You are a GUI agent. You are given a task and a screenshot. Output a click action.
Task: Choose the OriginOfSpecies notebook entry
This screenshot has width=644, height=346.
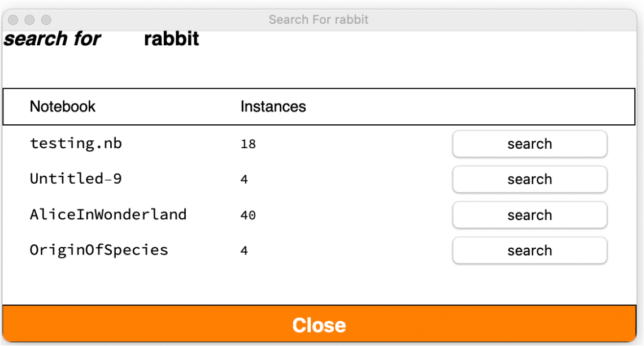[99, 250]
